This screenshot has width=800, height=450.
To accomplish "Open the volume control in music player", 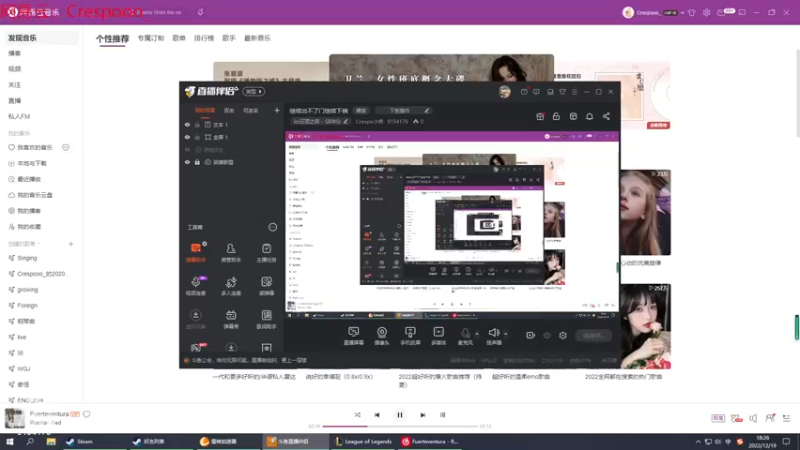I will coord(753,418).
